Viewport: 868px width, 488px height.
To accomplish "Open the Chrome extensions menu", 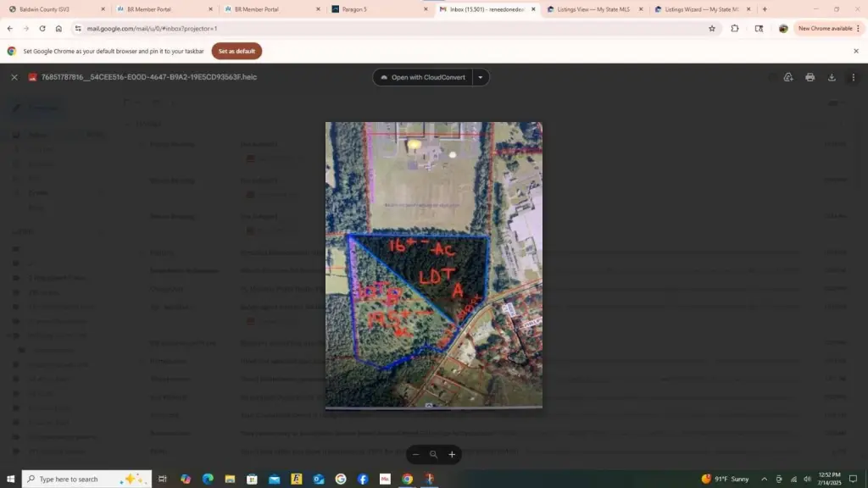I will [735, 28].
